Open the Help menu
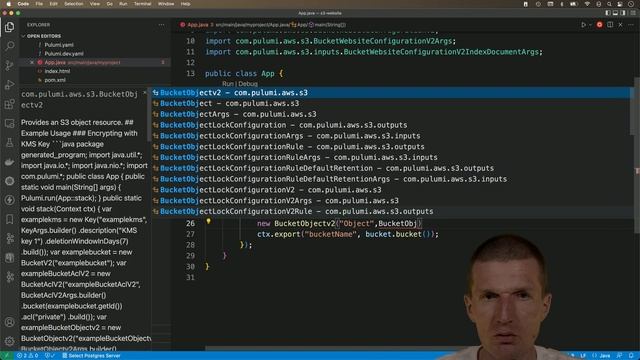640x360 pixels. pos(185,4)
